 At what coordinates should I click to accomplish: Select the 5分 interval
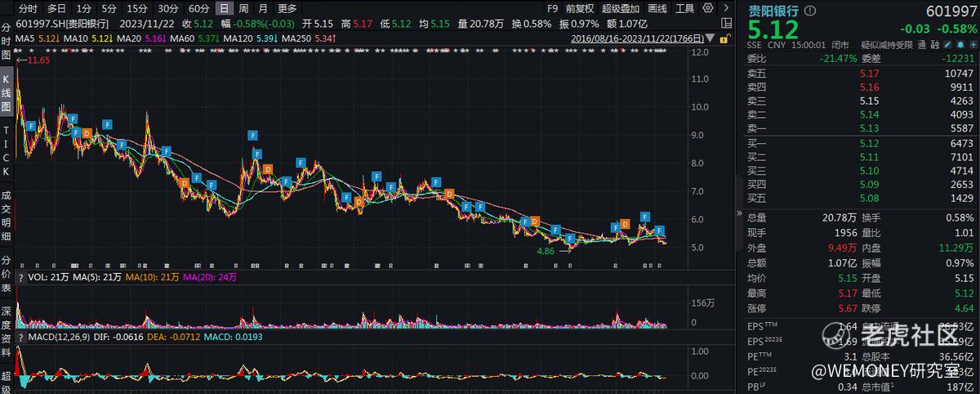click(109, 8)
